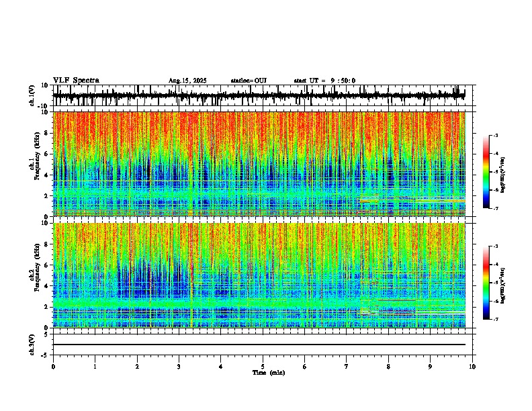The image size is (532, 411).
Task: Click the "ch.1(V)" waveform axis label
Action: pos(32,95)
